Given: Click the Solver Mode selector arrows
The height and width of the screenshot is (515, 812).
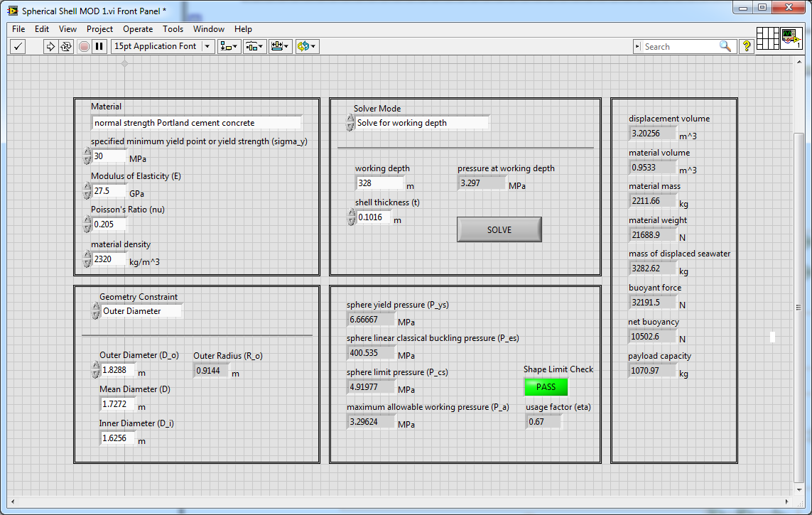Looking at the screenshot, I should 350,123.
